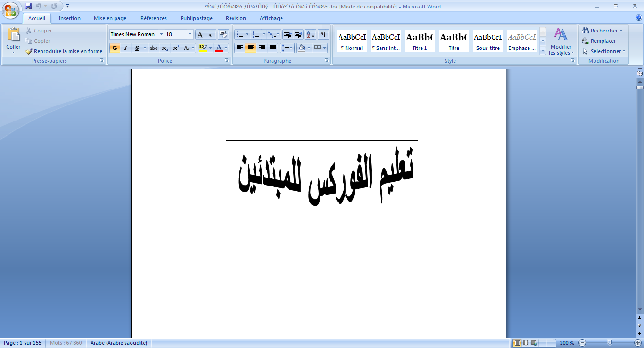Apply red font color swatch
This screenshot has height=348, width=644.
point(219,48)
